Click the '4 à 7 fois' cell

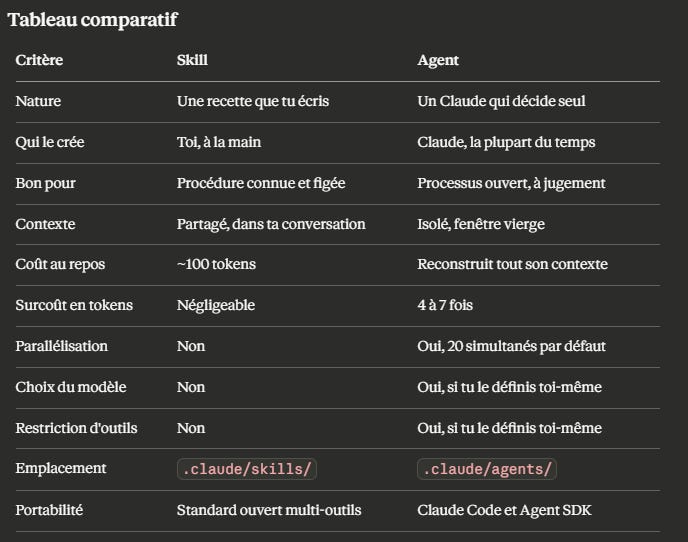coord(445,305)
